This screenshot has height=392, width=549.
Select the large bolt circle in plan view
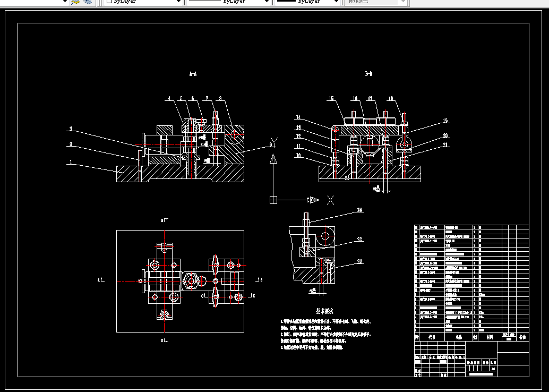coord(191,281)
